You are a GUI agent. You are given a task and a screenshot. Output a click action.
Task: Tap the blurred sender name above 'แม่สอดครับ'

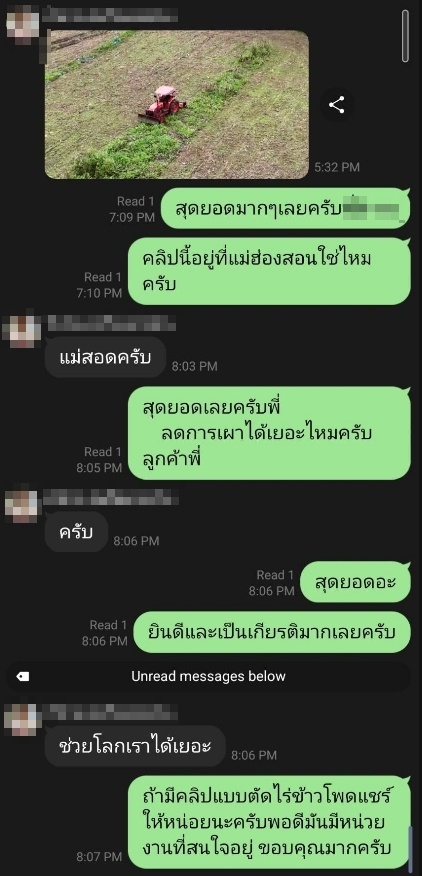click(111, 323)
